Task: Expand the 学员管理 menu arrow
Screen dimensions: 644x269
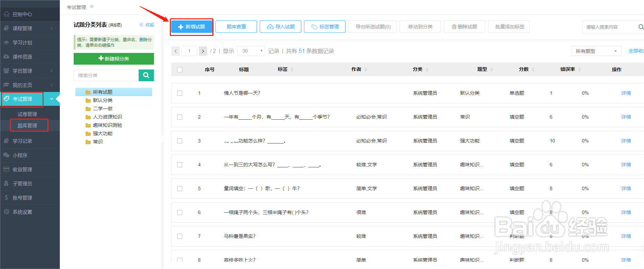Action: tap(52, 71)
